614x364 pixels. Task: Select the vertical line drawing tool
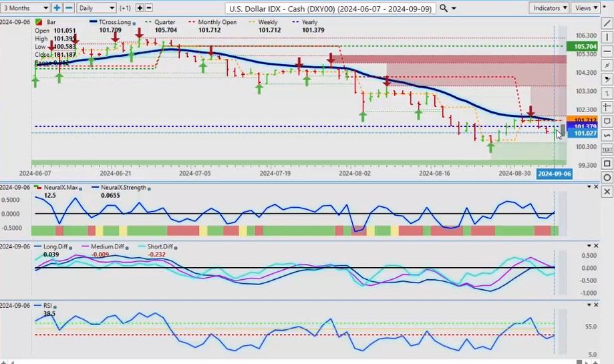[607, 37]
